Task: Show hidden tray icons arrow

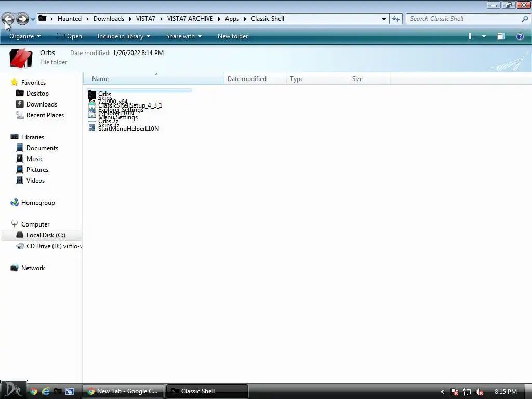Action: tap(442, 392)
